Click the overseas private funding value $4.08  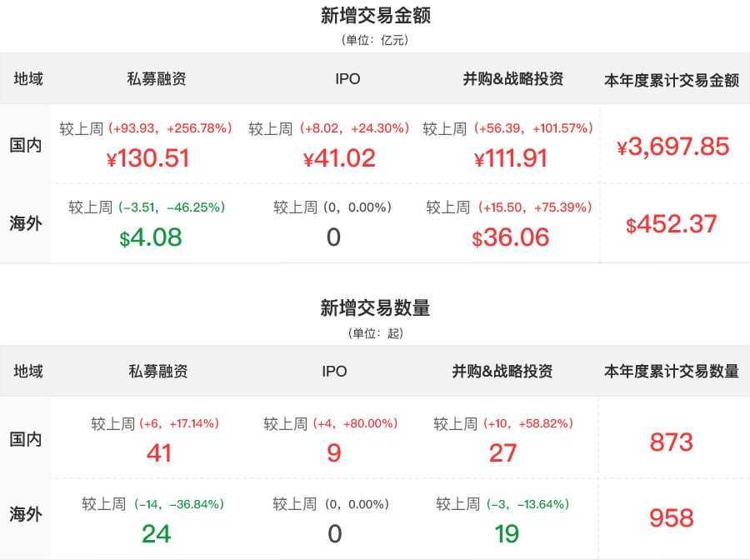pos(151,237)
